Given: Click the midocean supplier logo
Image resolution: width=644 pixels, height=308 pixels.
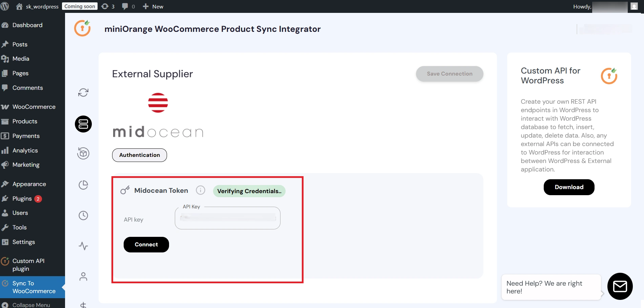Looking at the screenshot, I should (158, 115).
